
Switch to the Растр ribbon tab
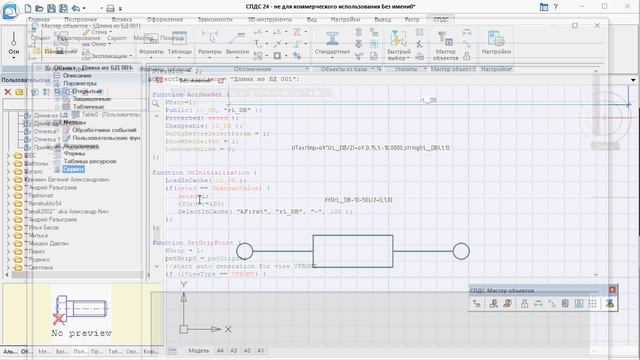[412, 20]
